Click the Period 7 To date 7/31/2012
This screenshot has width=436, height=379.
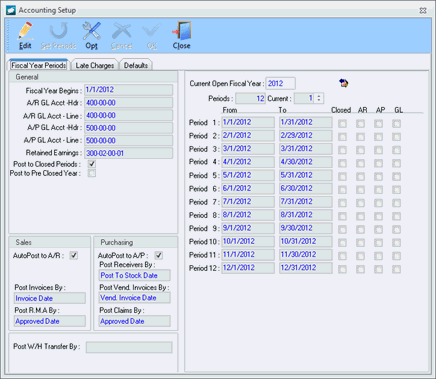306,202
